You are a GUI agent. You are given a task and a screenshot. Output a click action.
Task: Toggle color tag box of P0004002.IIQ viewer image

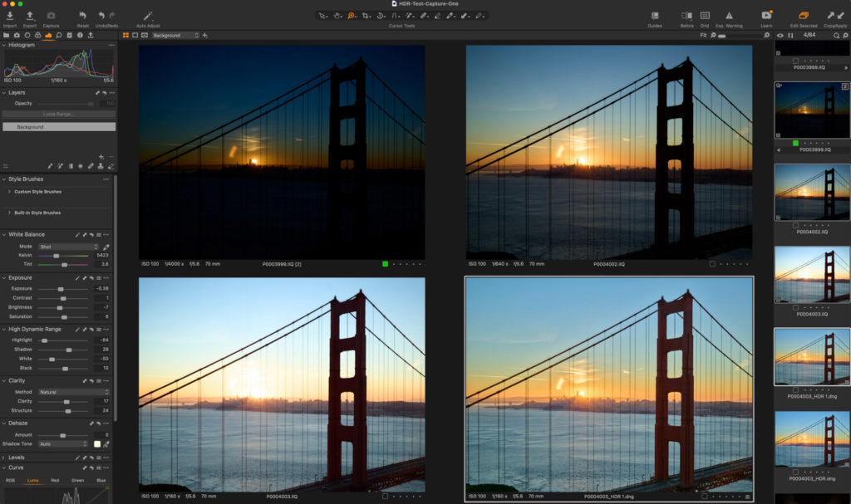712,264
